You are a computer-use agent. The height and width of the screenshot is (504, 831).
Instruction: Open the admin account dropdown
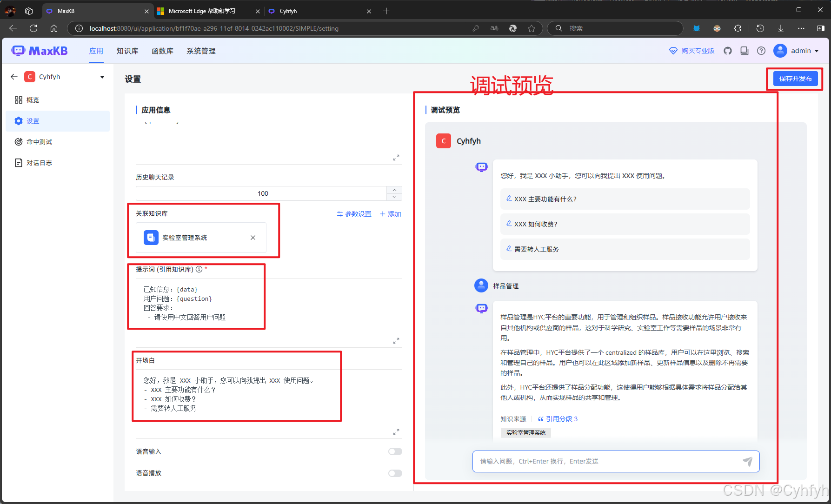817,51
